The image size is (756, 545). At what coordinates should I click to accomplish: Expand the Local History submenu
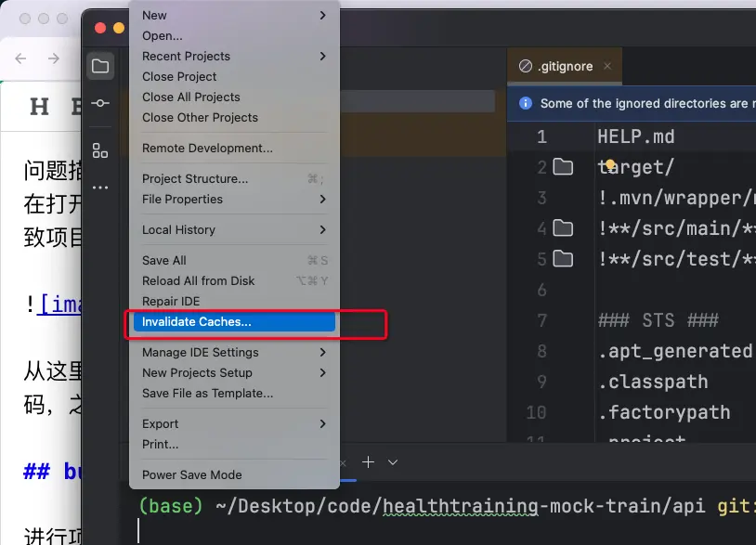(x=234, y=230)
